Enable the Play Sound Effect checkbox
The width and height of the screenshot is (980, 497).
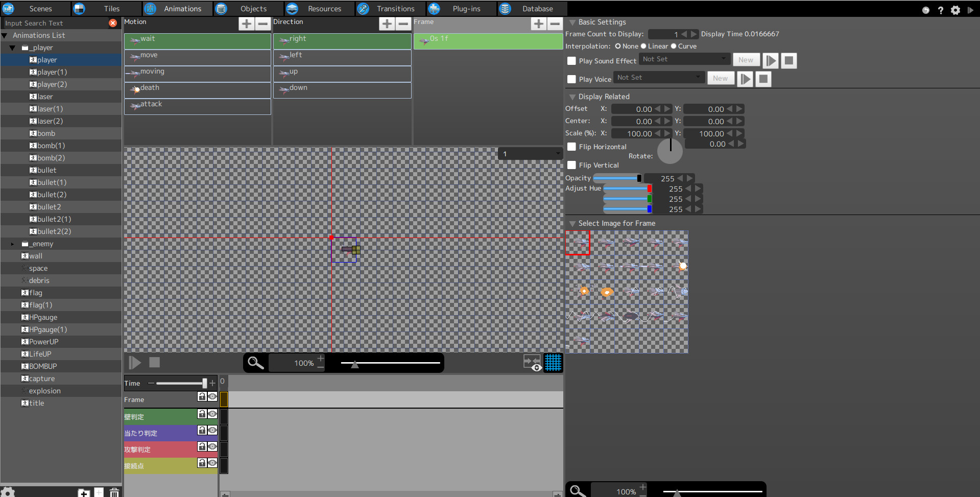[571, 60]
